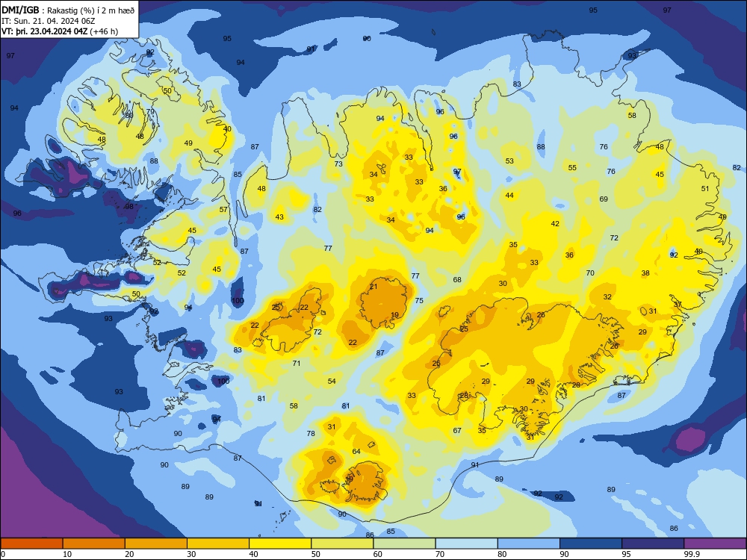This screenshot has width=747, height=560.
Task: Click the lightest blue 70–80 legend swatch
Action: pos(467,544)
